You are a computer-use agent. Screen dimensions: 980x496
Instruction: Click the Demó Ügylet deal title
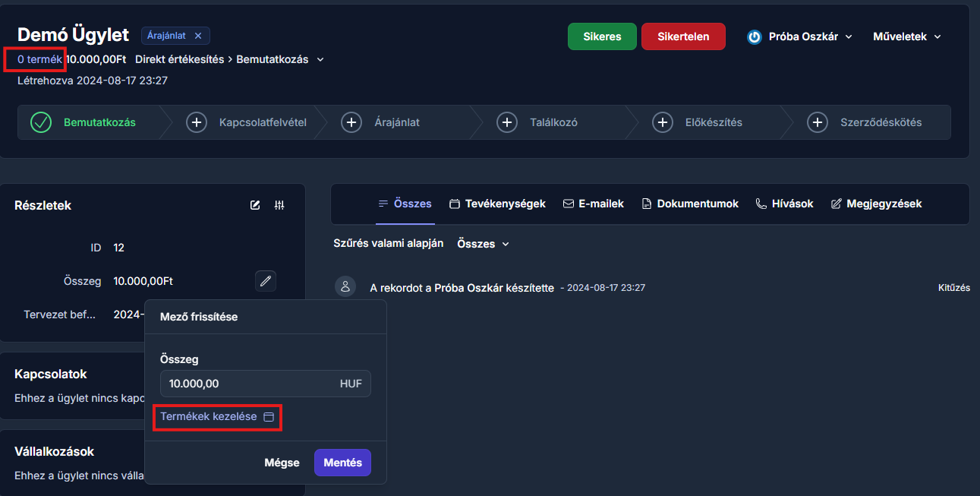[73, 34]
